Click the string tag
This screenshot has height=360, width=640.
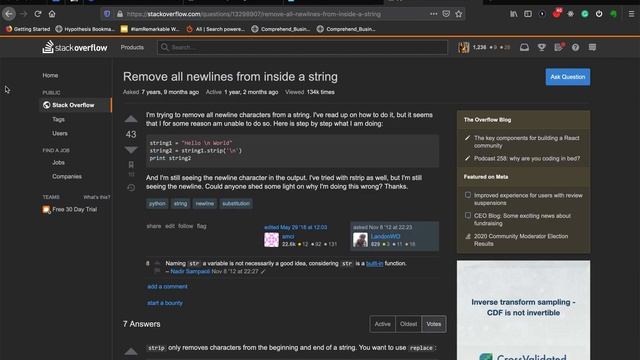(x=180, y=204)
